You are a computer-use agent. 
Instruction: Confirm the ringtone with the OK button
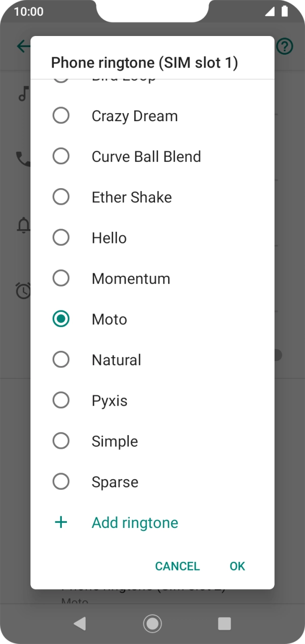pos(237,566)
